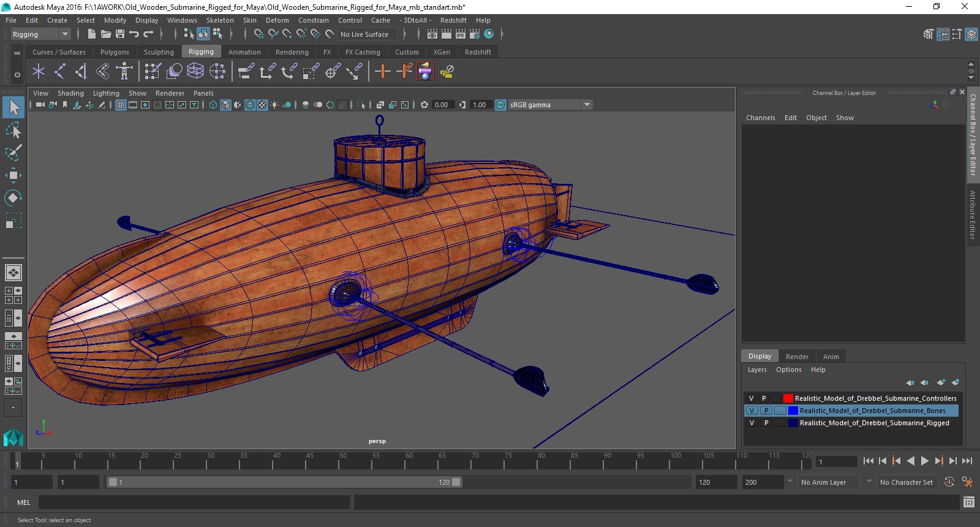The width and height of the screenshot is (980, 527).
Task: Open the Blend Shape deformer icon
Action: (x=174, y=72)
